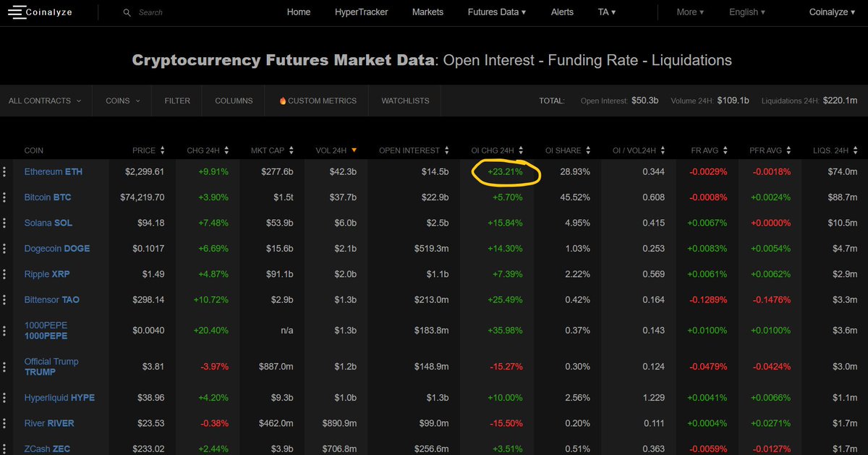This screenshot has width=868, height=455.
Task: Click the Coinalyze logo text
Action: click(x=48, y=12)
